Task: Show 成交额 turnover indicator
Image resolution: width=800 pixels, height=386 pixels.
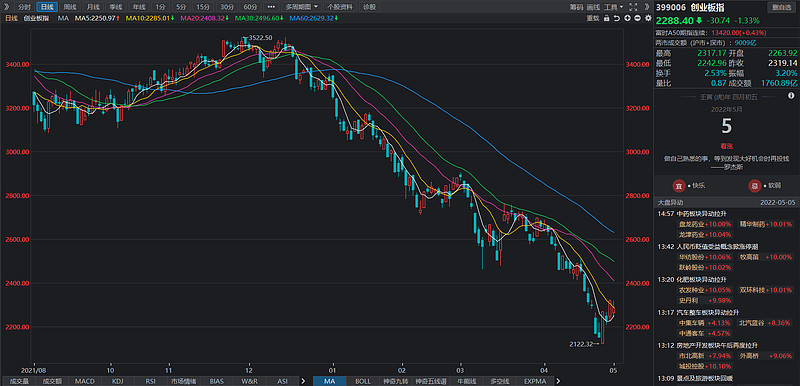Action: (52, 381)
